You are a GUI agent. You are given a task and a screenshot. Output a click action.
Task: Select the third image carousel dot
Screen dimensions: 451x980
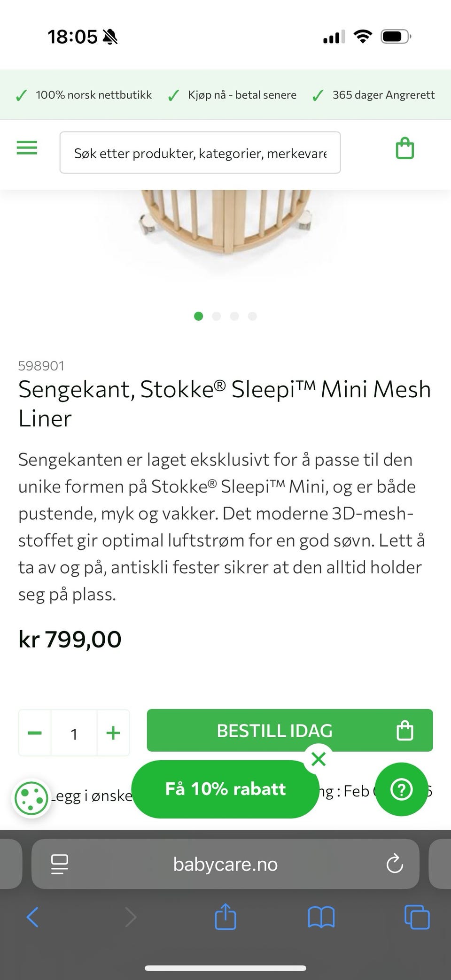(234, 316)
